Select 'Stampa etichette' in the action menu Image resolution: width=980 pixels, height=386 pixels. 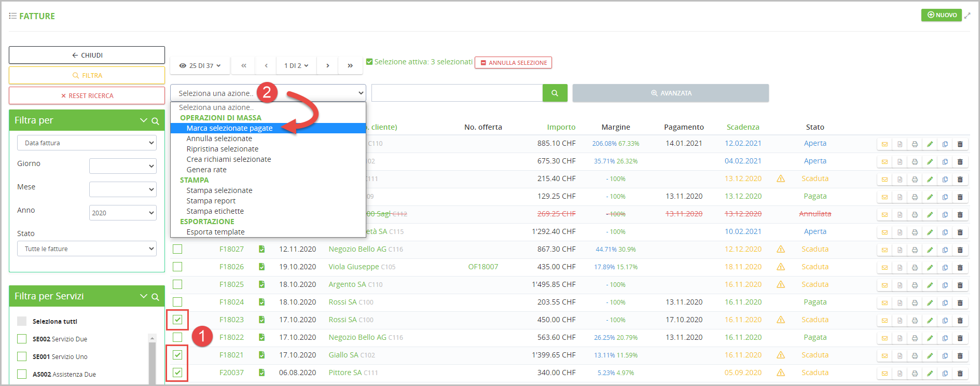point(215,211)
